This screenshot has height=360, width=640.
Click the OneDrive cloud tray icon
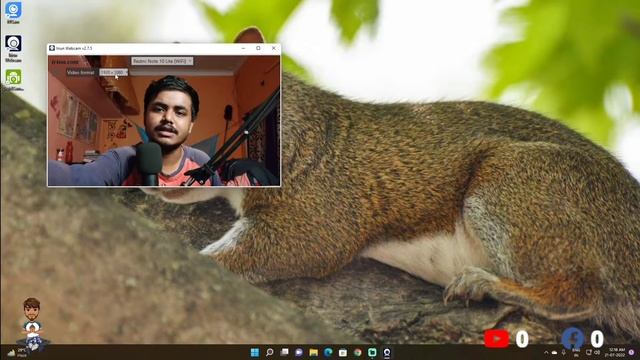(x=554, y=352)
